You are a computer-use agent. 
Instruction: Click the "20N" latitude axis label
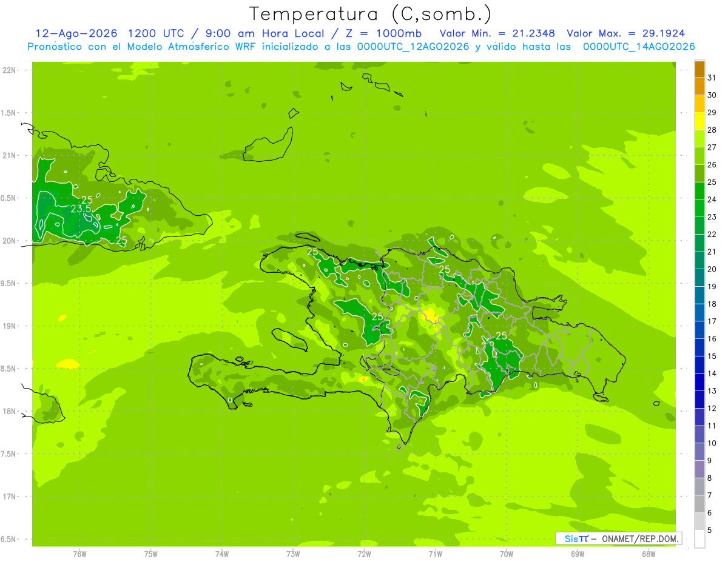[x=10, y=241]
